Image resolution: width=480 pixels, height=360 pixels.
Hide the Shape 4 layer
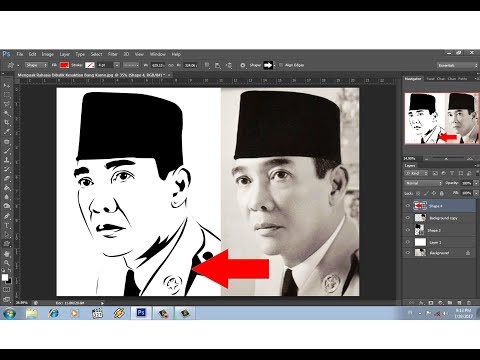click(408, 206)
